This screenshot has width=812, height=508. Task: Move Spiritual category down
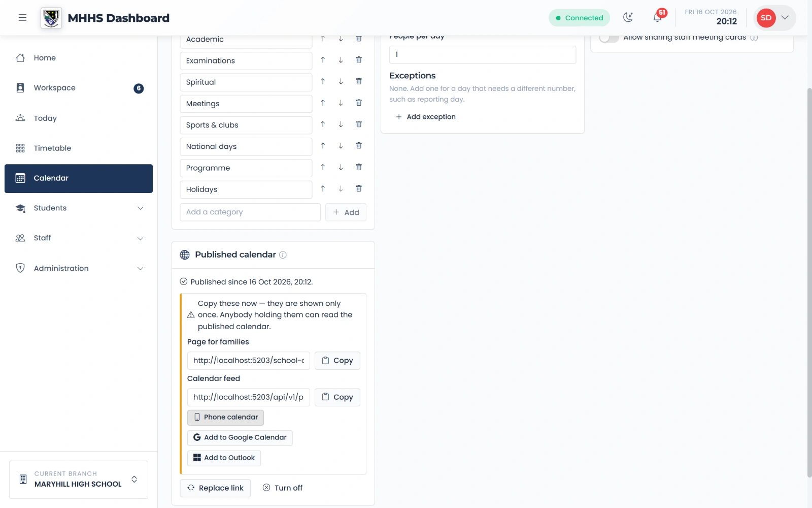[341, 81]
